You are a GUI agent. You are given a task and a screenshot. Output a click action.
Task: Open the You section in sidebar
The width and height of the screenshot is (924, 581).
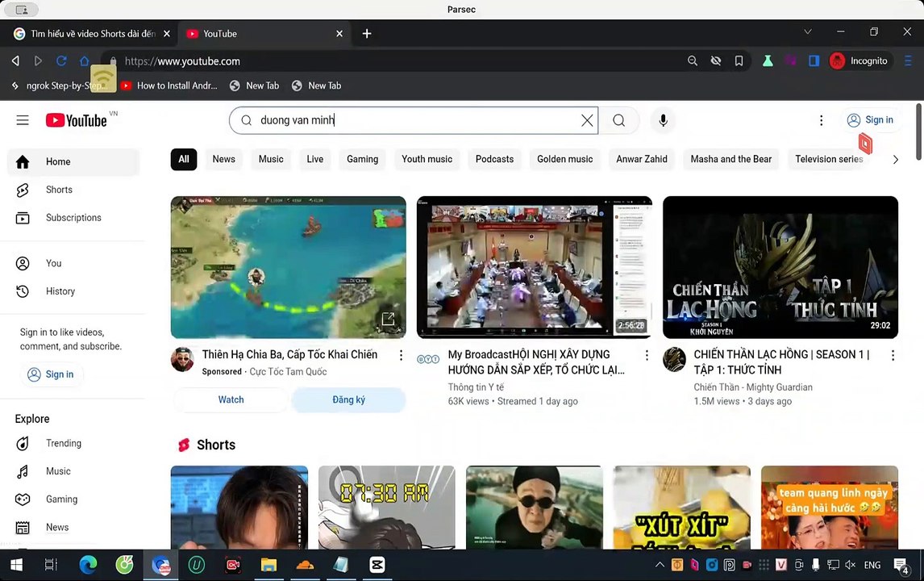click(x=73, y=263)
